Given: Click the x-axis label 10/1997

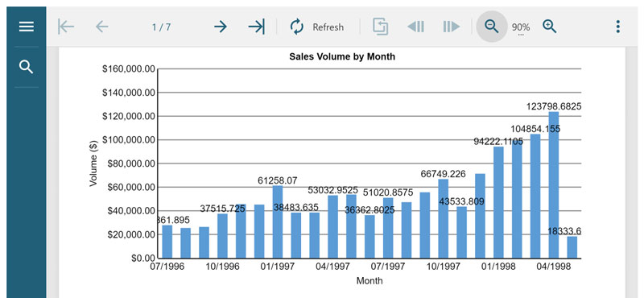Looking at the screenshot, I should coord(444,267).
